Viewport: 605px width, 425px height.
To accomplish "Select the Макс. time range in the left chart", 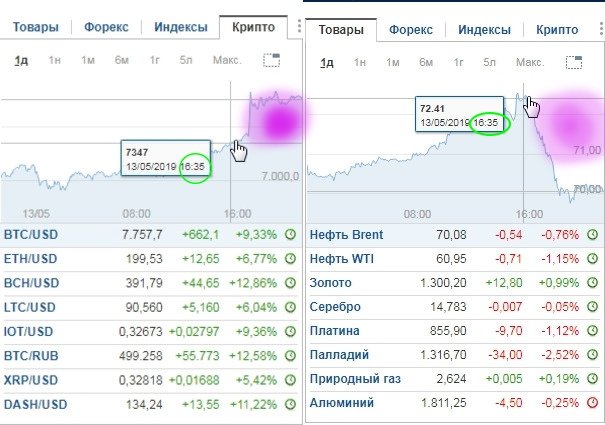I will (x=227, y=61).
